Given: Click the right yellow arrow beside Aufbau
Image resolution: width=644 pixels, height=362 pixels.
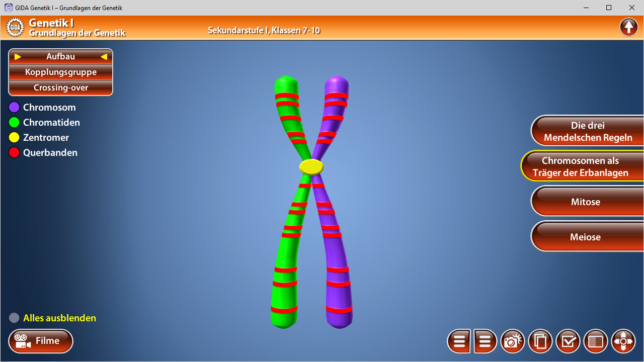Looking at the screenshot, I should tap(105, 56).
